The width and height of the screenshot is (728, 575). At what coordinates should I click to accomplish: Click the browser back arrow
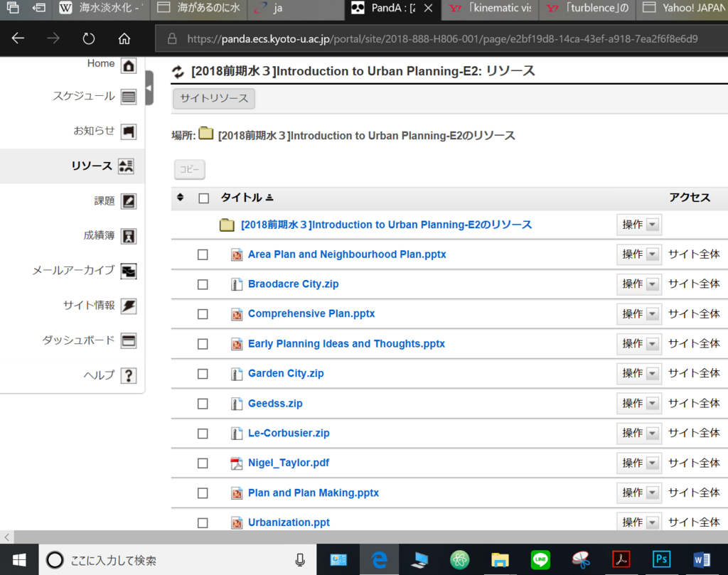[18, 38]
